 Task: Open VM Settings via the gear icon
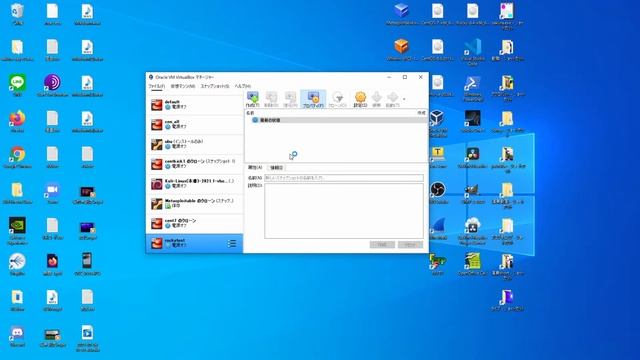pos(360,99)
